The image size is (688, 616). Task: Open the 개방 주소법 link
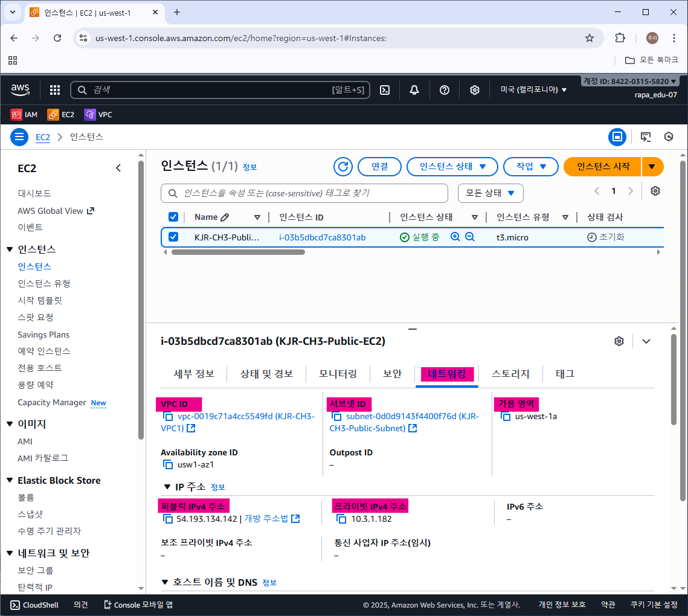[x=272, y=519]
